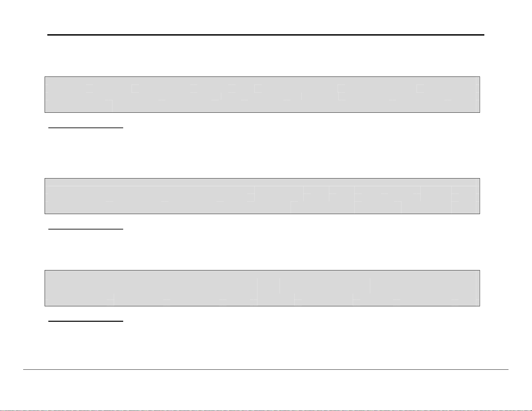
Task: Click the empty header area above the thick rule
Action: tap(265, 17)
